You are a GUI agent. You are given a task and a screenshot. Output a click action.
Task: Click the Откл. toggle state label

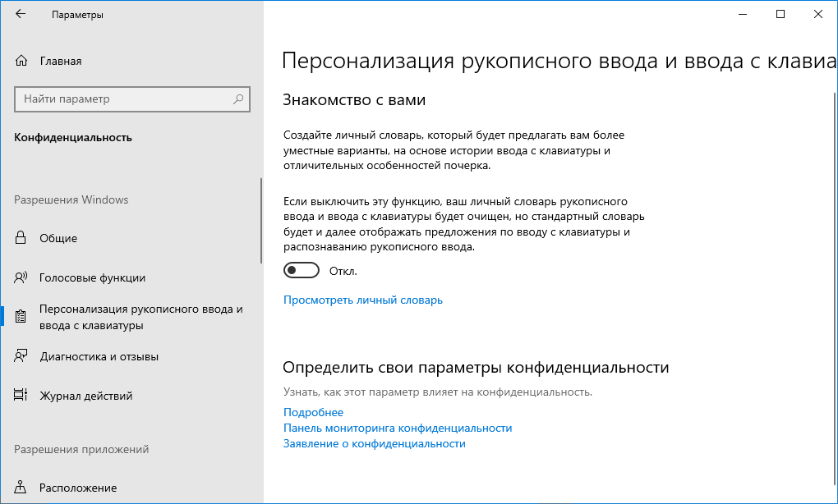click(x=343, y=271)
